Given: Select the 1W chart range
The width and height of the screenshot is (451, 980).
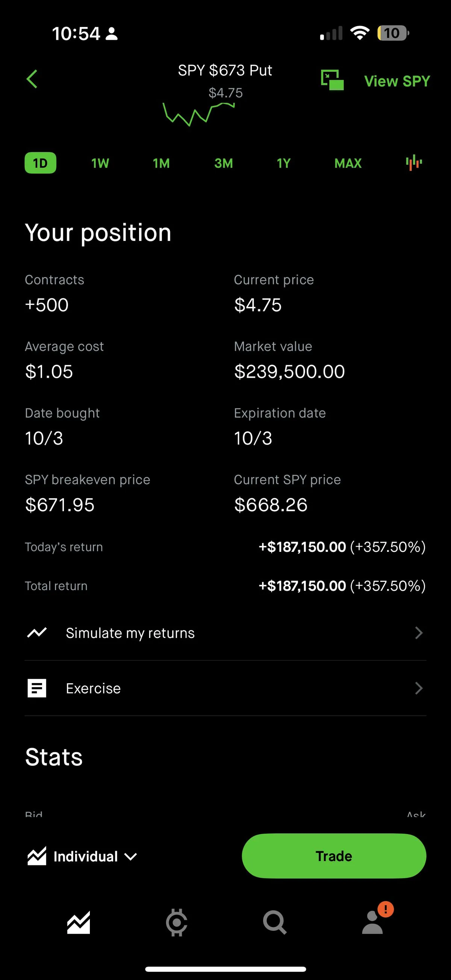Looking at the screenshot, I should coord(100,163).
